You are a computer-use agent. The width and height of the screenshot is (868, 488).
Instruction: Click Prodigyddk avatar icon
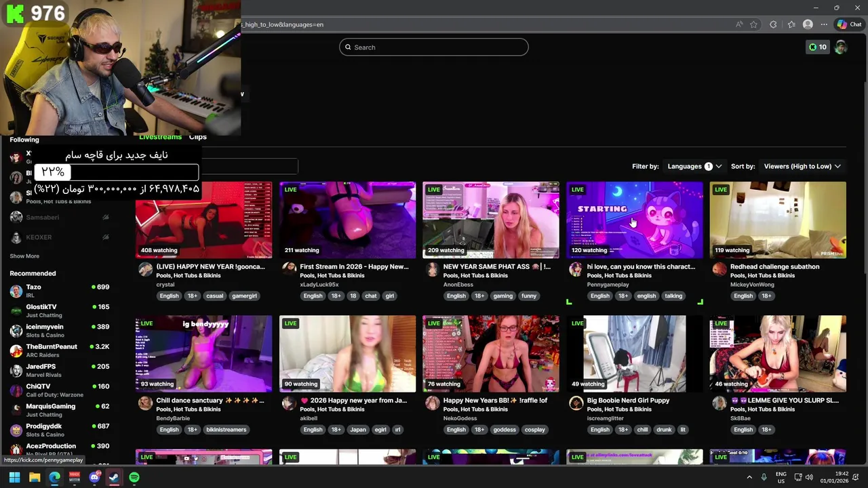tap(16, 430)
